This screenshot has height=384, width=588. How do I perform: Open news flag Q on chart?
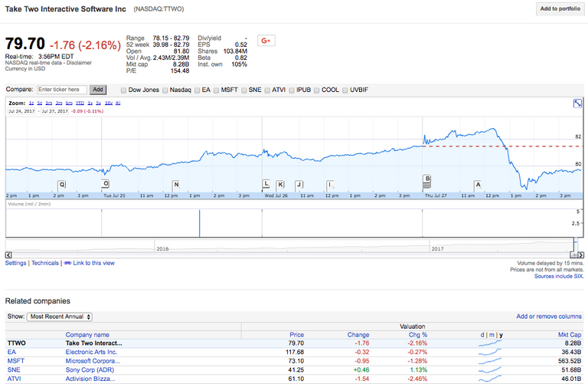pyautogui.click(x=62, y=185)
